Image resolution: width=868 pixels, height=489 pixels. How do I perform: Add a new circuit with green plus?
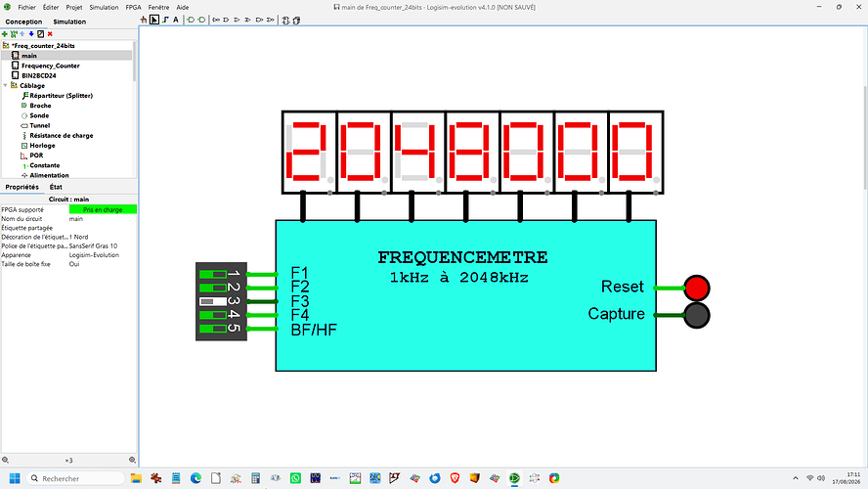click(x=5, y=34)
